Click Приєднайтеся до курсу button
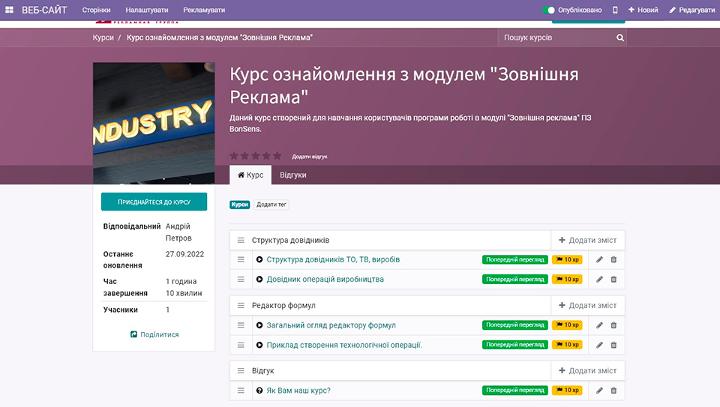 154,202
